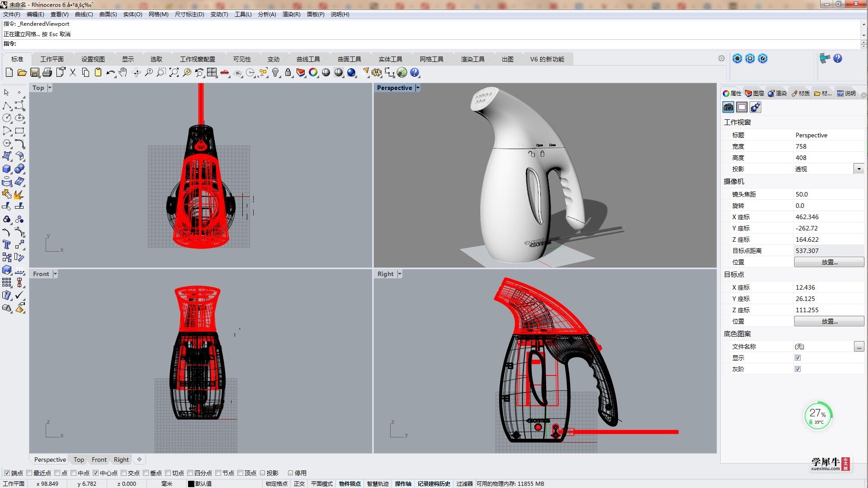868x488 pixels.
Task: Open Options with the gear icon
Action: point(377,72)
